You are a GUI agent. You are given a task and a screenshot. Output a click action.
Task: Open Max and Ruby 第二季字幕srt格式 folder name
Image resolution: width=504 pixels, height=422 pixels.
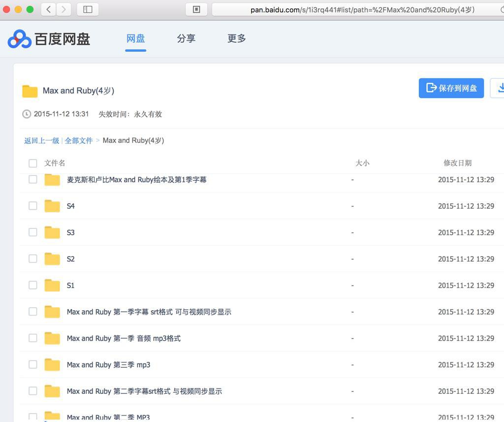[x=144, y=391]
